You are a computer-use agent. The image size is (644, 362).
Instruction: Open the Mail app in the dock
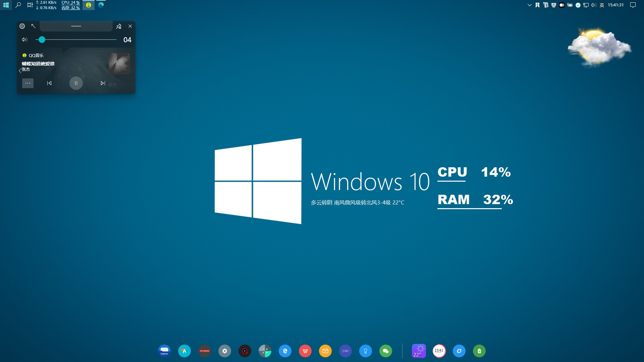pyautogui.click(x=325, y=351)
